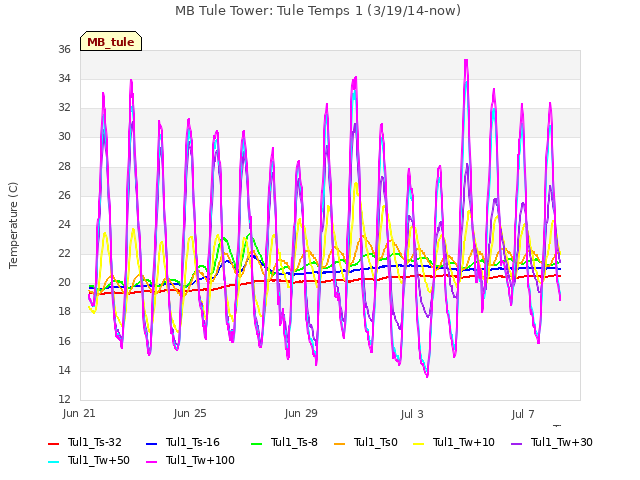Click the 18 y-axis tick label

tap(64, 312)
